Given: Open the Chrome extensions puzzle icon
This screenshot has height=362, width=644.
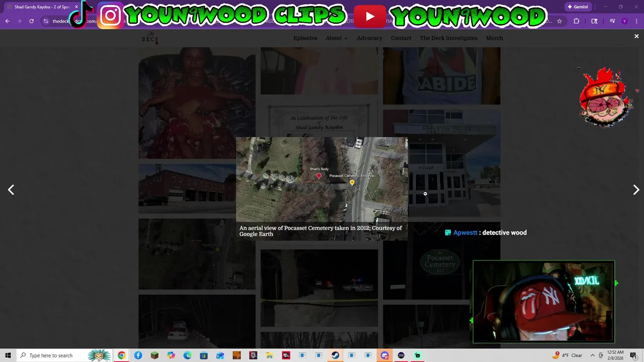Looking at the screenshot, I should (577, 21).
